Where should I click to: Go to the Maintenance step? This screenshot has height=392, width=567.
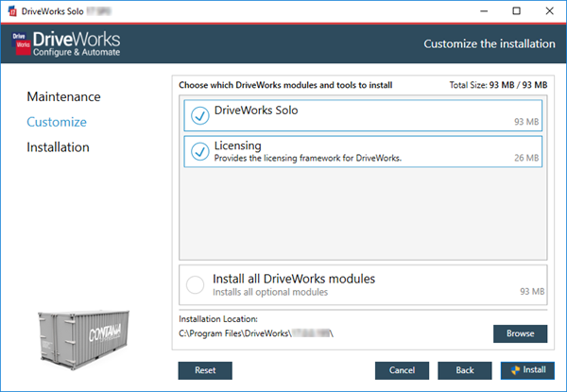(x=63, y=97)
